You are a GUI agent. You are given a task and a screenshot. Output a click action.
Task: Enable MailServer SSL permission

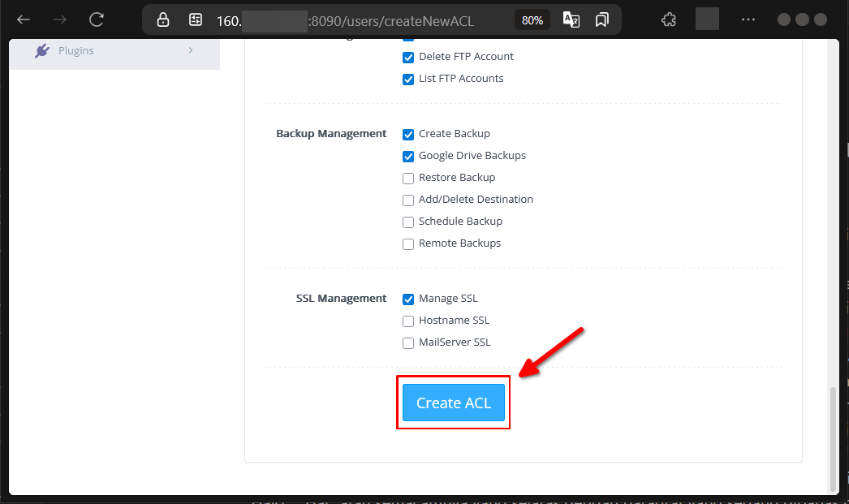408,342
